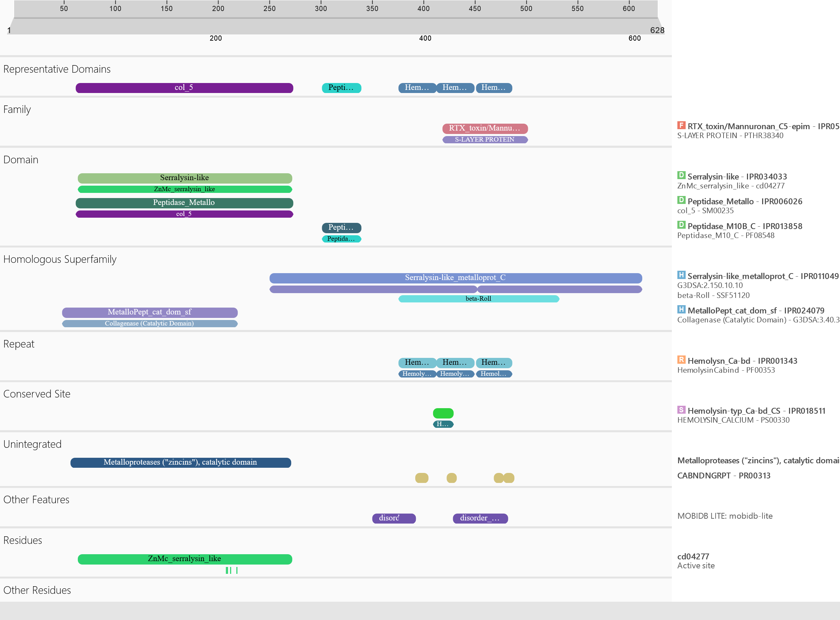Click the Other Features track heading
This screenshot has width=840, height=620.
click(37, 500)
